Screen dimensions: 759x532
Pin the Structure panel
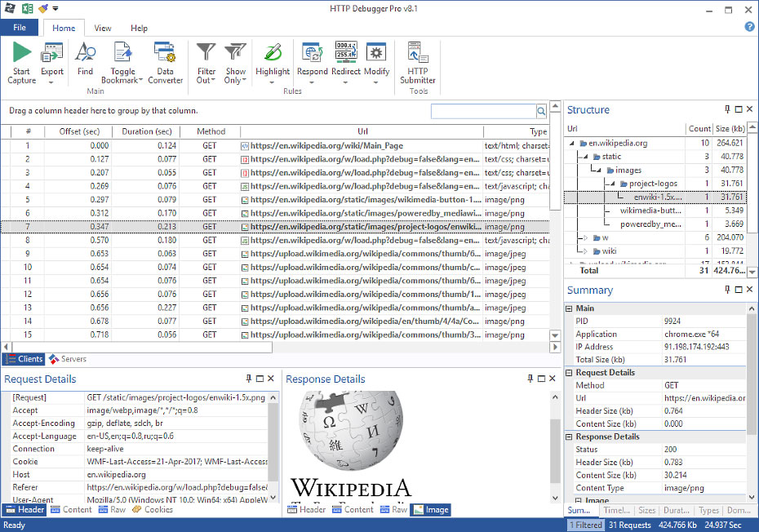tap(727, 109)
